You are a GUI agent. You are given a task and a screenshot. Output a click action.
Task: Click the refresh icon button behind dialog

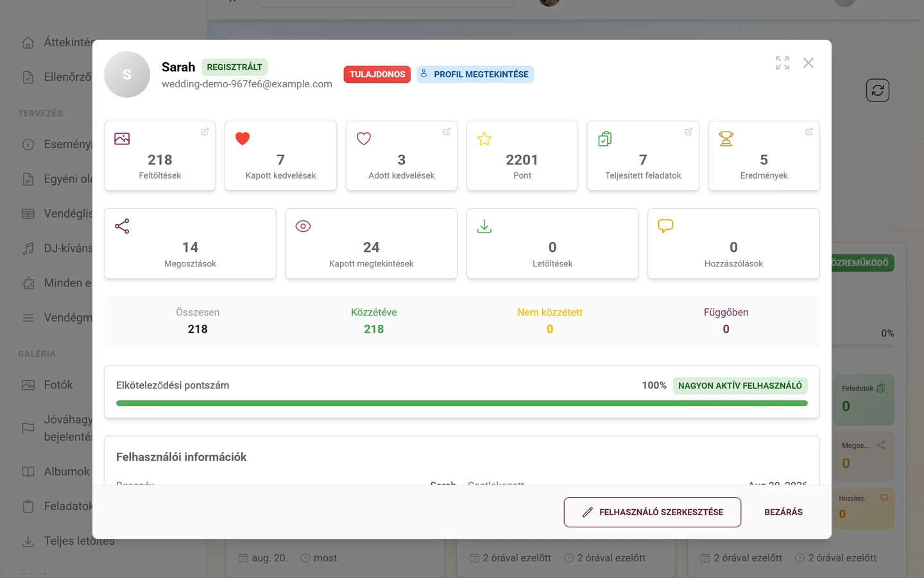(x=878, y=91)
